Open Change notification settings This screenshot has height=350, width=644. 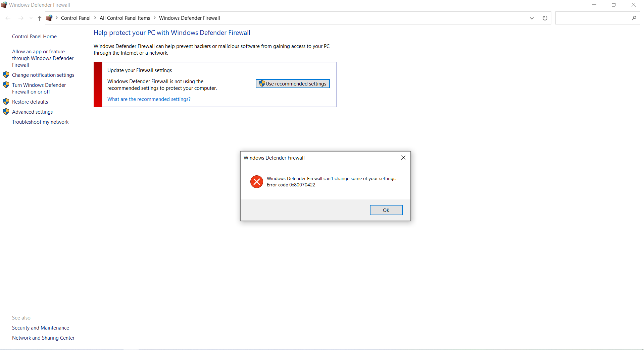(x=43, y=75)
